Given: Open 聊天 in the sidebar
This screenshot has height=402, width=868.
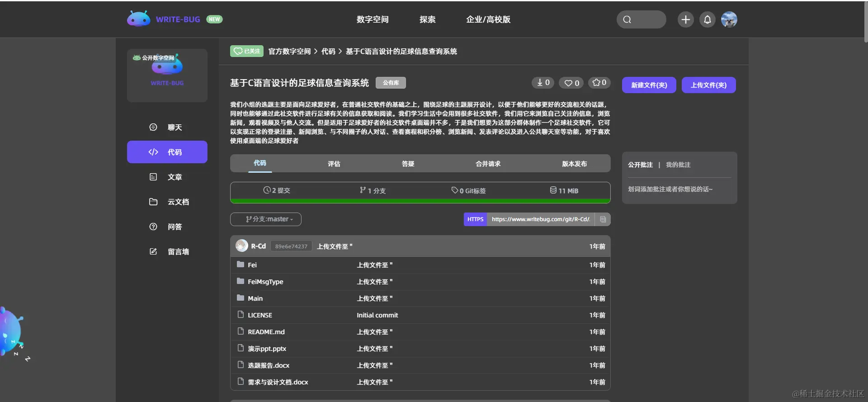Looking at the screenshot, I should pyautogui.click(x=167, y=127).
